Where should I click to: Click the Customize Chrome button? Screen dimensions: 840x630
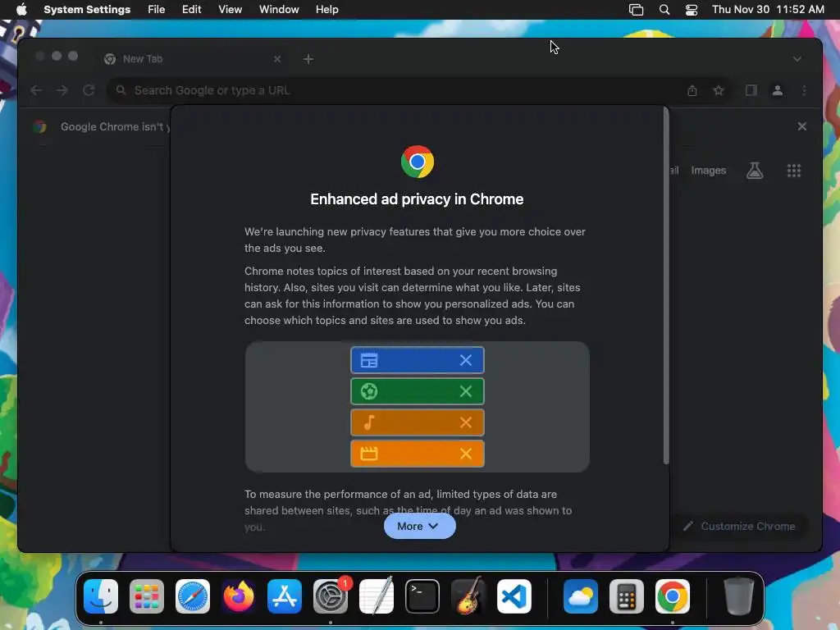pyautogui.click(x=739, y=526)
